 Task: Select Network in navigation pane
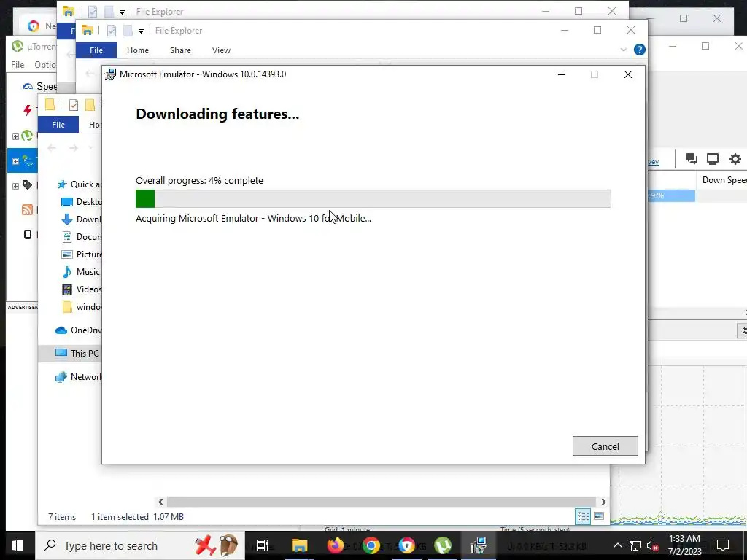pos(78,377)
